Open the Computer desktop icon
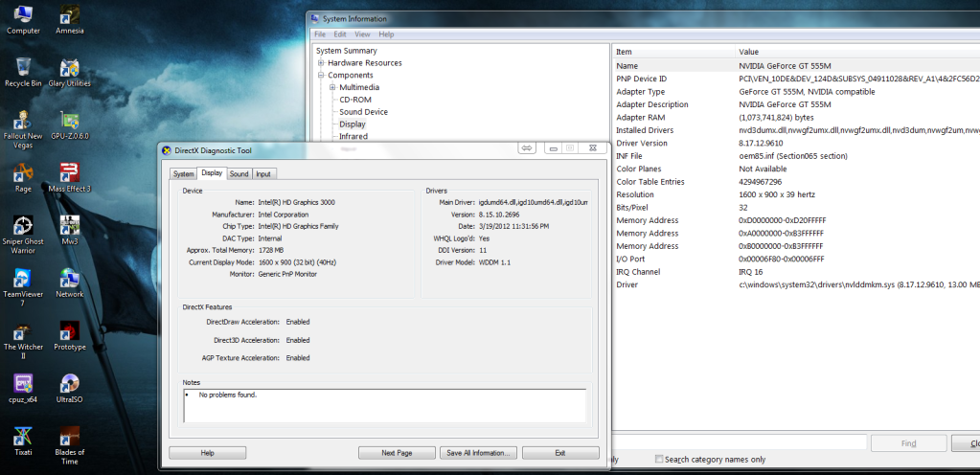Viewport: 980px width, 475px height. click(x=23, y=19)
